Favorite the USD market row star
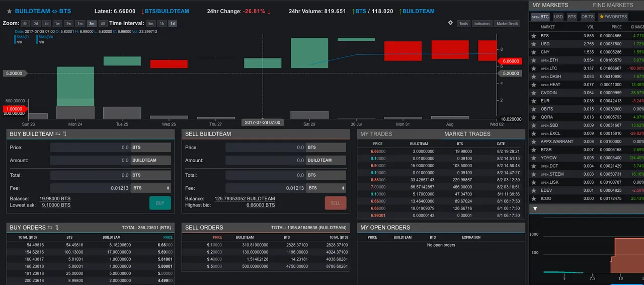The height and width of the screenshot is (285, 644). click(534, 44)
